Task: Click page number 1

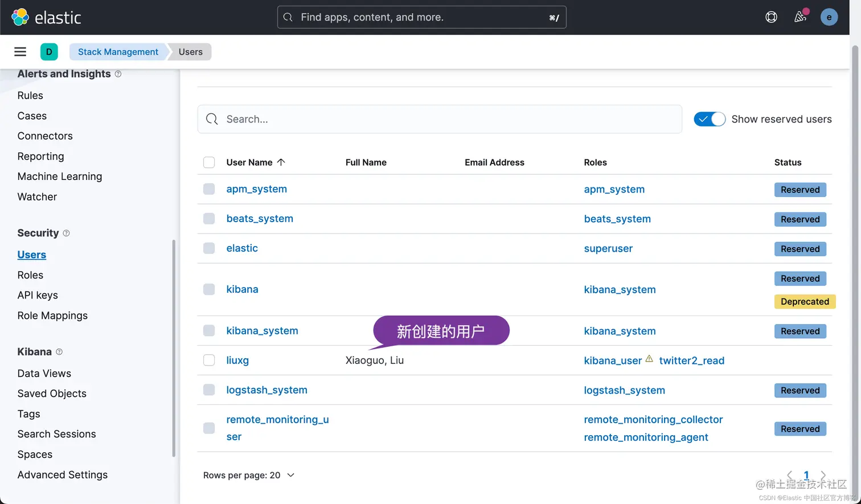Action: tap(806, 475)
